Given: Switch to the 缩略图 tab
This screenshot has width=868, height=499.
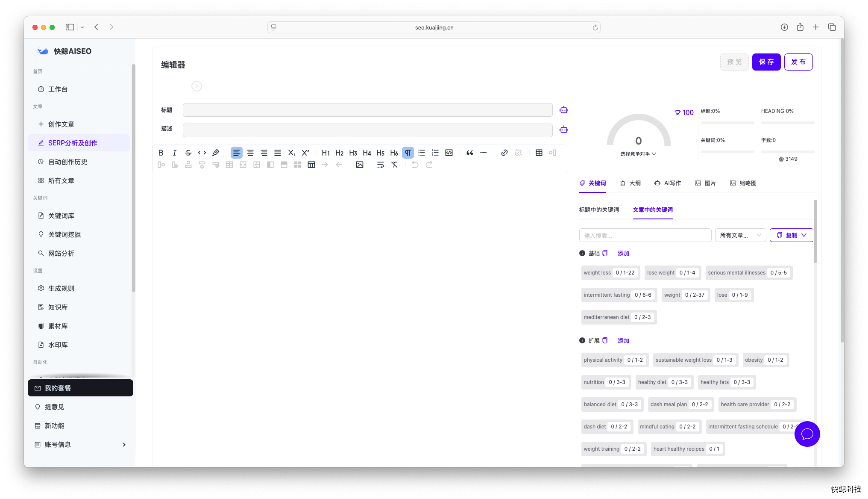Looking at the screenshot, I should pos(743,183).
